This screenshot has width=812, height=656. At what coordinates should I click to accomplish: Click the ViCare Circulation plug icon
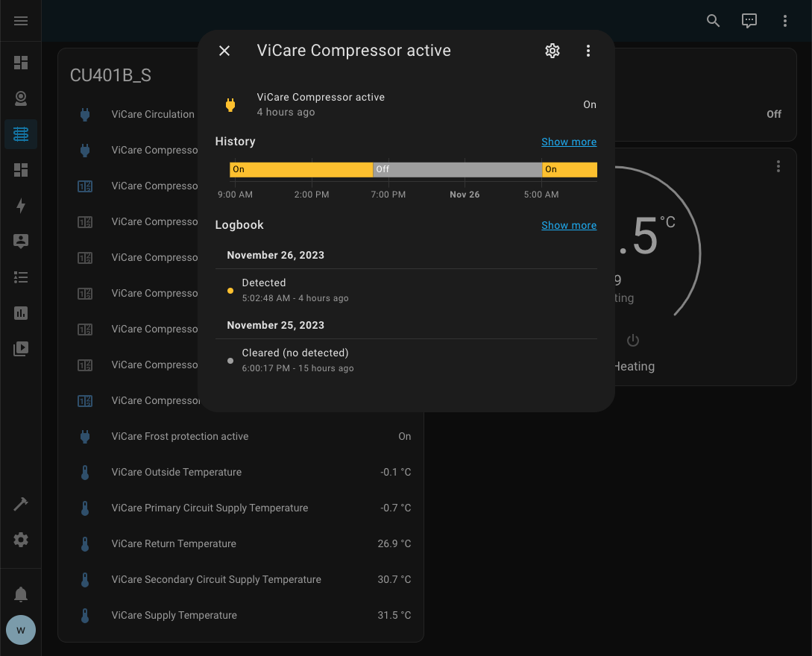[x=85, y=114]
